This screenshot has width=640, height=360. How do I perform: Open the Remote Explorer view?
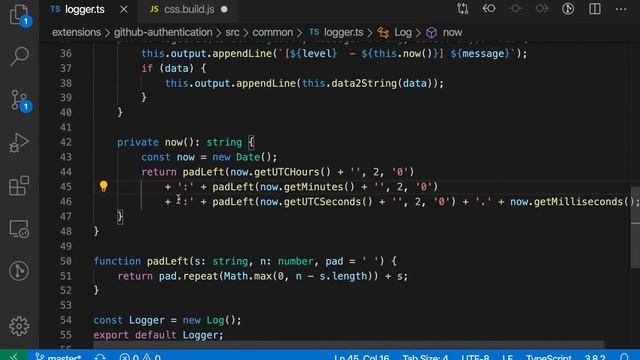click(x=19, y=229)
